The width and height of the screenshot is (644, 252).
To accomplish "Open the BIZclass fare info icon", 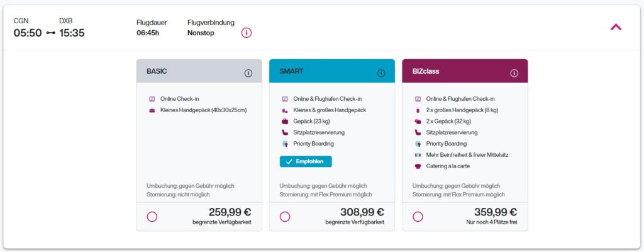I will 514,73.
